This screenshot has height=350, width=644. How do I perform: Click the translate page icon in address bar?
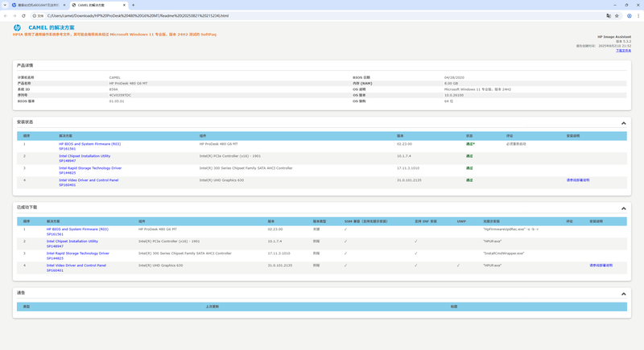coord(608,15)
